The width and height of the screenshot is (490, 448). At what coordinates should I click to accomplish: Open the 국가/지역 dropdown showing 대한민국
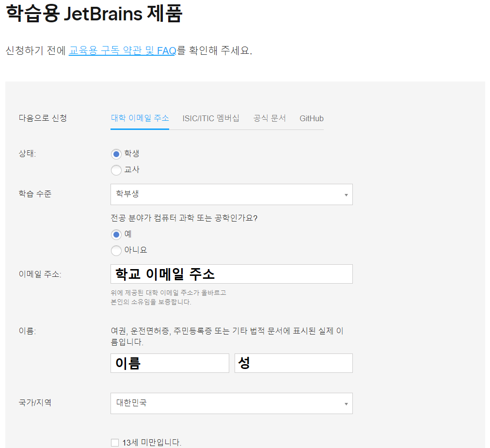pyautogui.click(x=232, y=403)
